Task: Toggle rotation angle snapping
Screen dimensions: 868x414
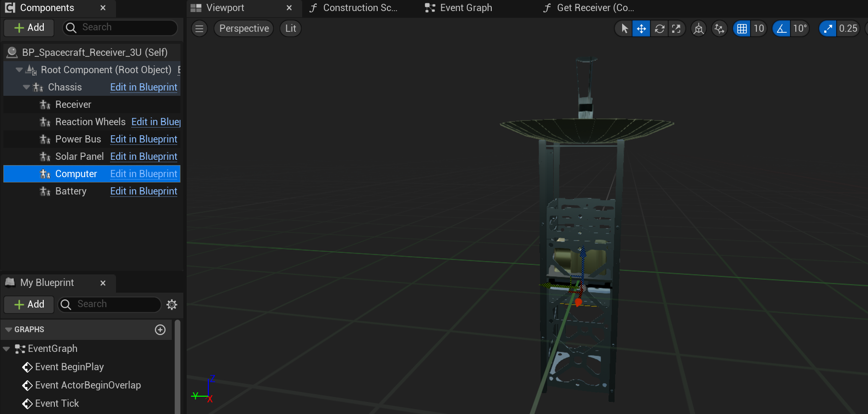Action: coord(781,29)
